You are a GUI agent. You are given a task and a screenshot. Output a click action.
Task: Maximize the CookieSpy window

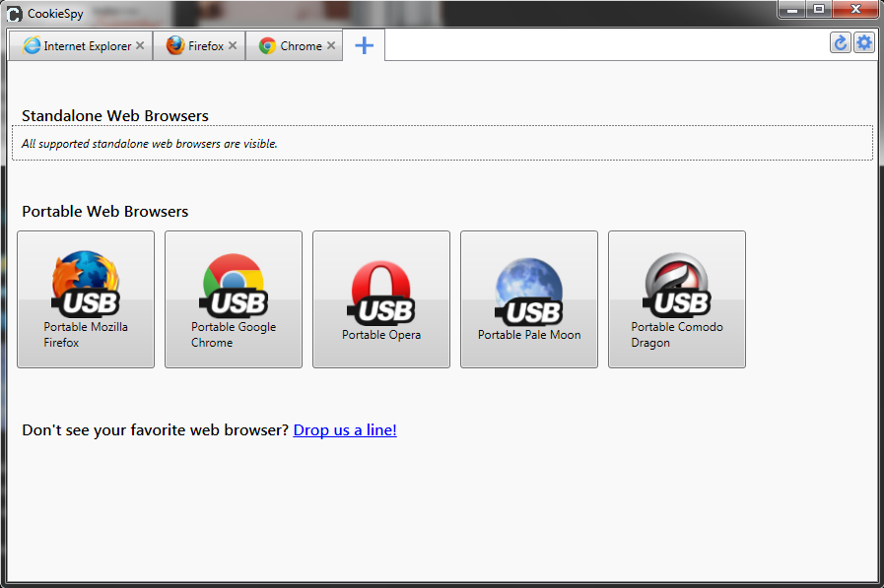pos(819,9)
